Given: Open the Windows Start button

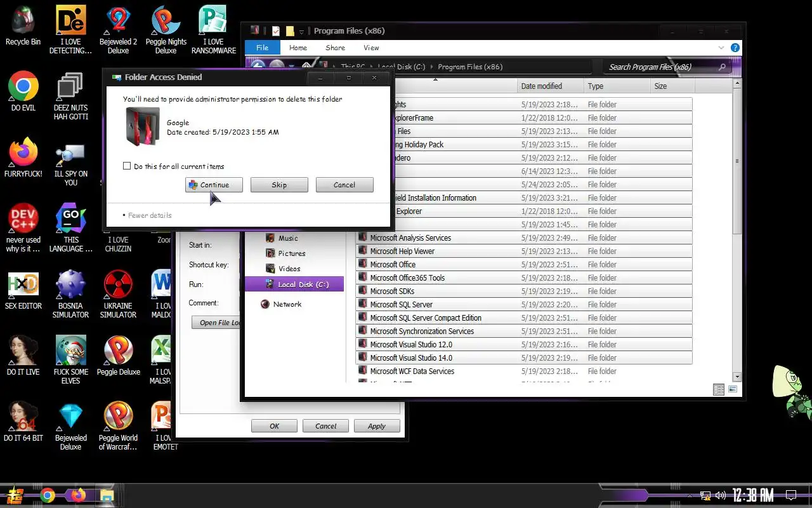Looking at the screenshot, I should (16, 495).
